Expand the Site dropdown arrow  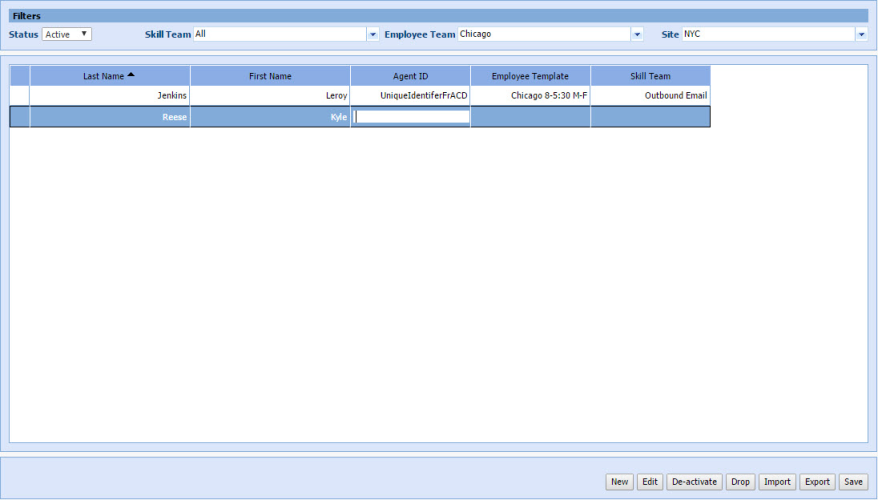861,34
